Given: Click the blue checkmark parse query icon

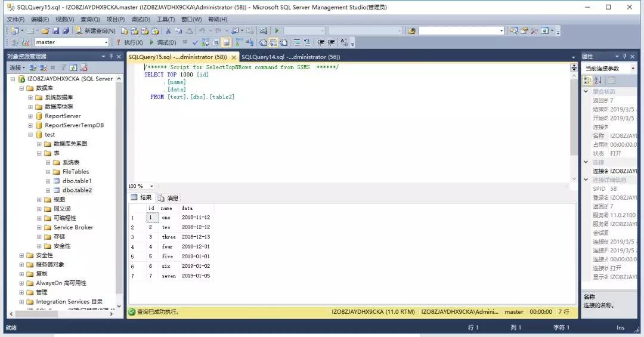Looking at the screenshot, I should [x=194, y=42].
